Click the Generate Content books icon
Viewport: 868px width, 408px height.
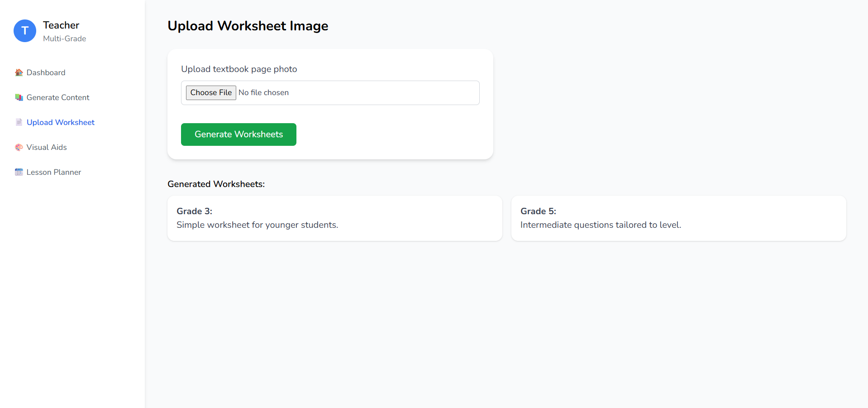[19, 97]
